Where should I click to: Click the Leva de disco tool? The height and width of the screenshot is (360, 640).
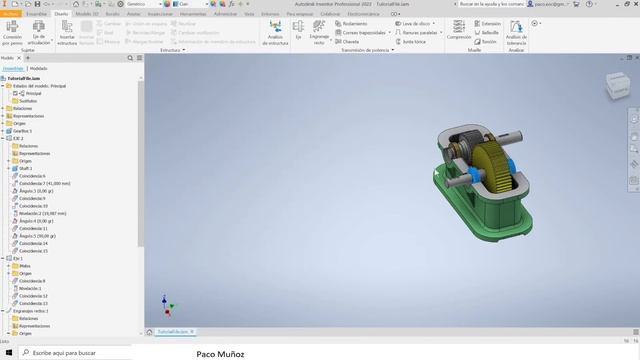click(413, 24)
